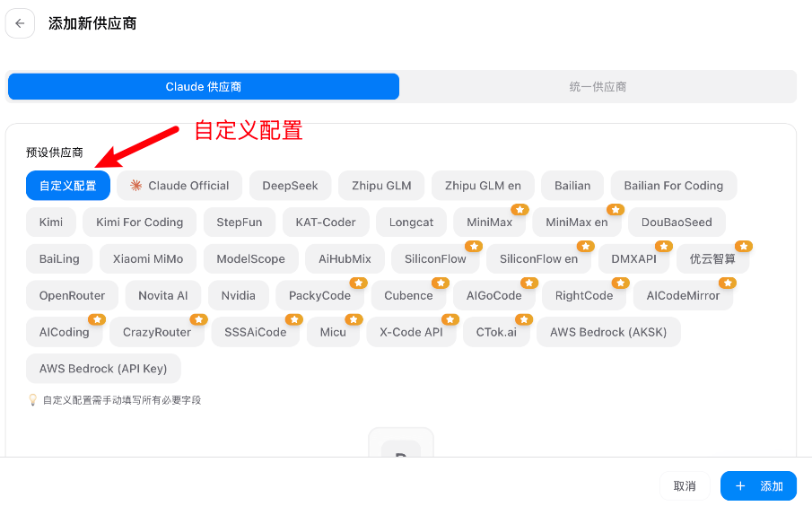Go back with the arrow button
812x506 pixels.
coord(20,23)
